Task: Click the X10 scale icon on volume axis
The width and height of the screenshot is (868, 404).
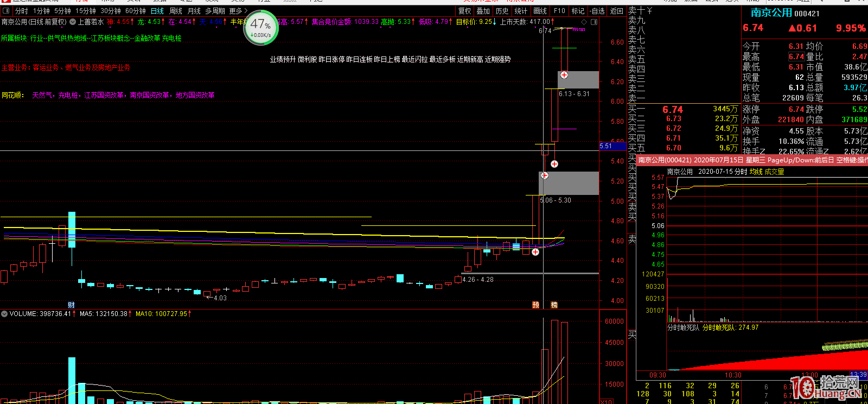Action: [x=607, y=402]
